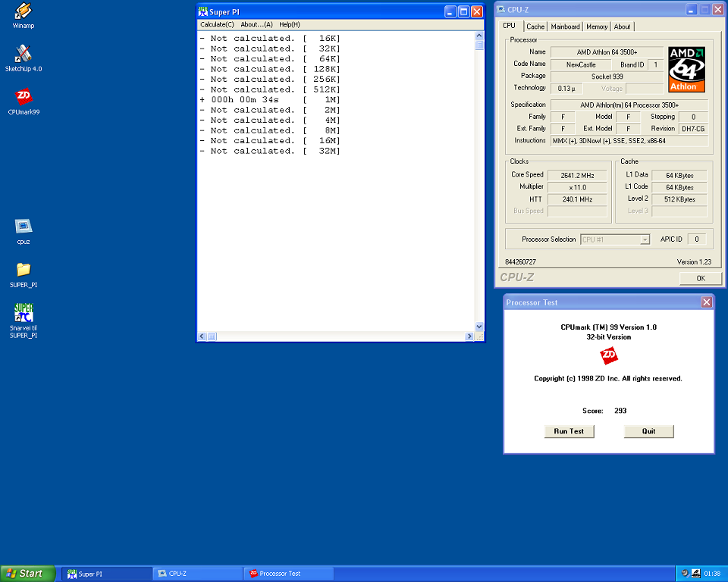728x582 pixels.
Task: Launch the Snarvei til SUPER_PI shortcut
Action: [x=24, y=321]
